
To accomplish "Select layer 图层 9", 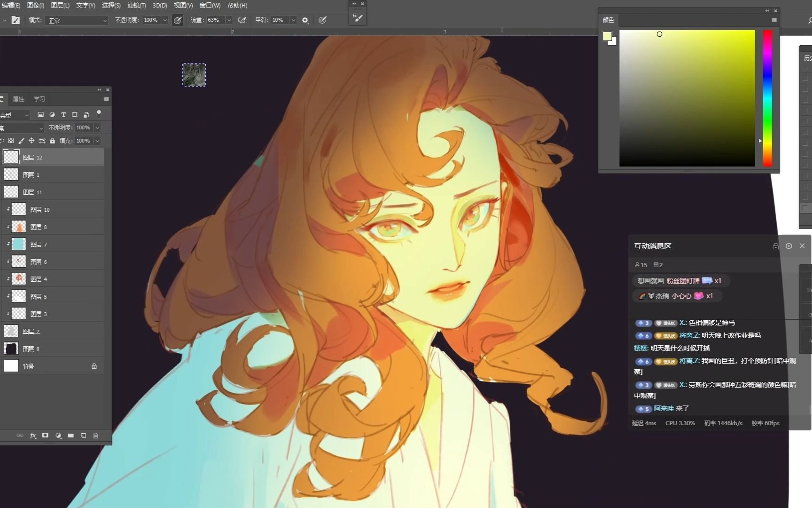I will (52, 349).
